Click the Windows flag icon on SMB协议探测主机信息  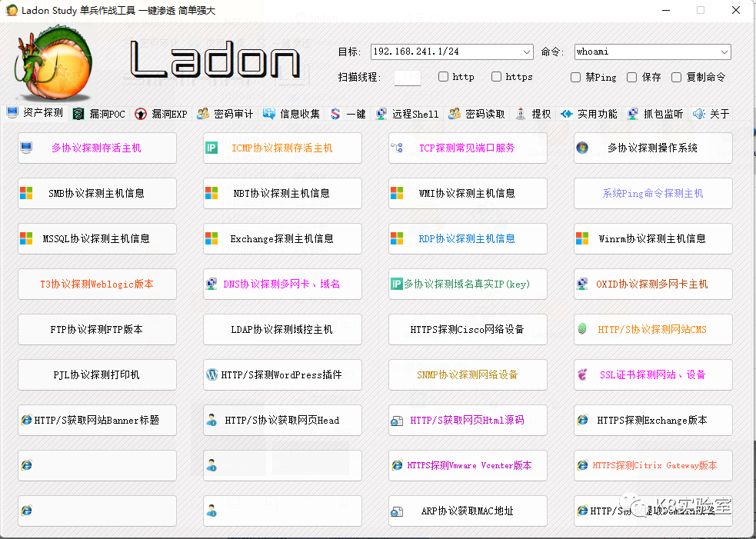point(26,193)
